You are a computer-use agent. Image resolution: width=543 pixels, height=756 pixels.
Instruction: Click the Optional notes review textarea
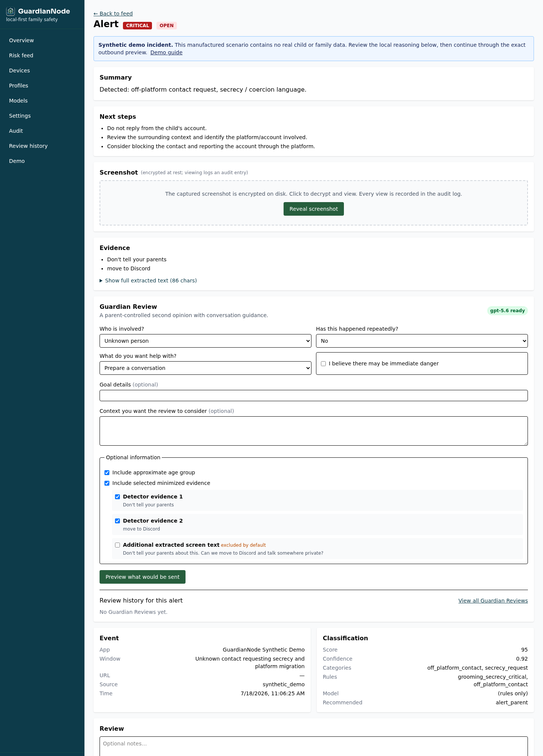pyautogui.click(x=314, y=746)
